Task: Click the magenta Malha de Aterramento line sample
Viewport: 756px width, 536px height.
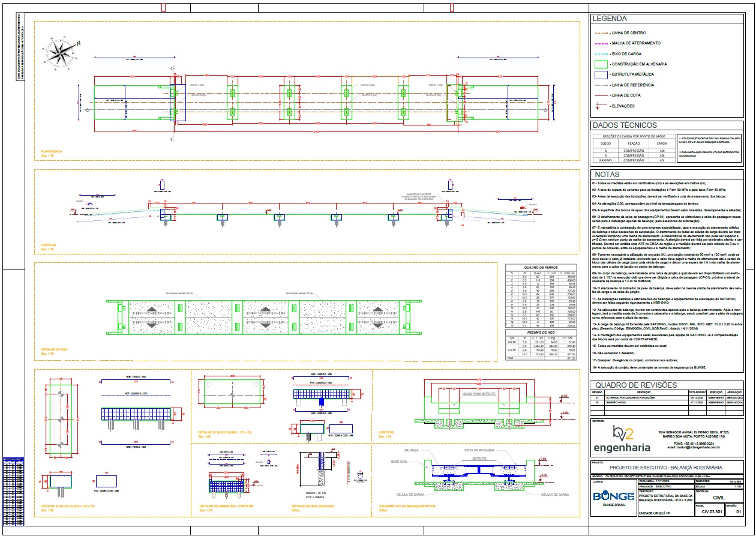Action: click(x=601, y=43)
